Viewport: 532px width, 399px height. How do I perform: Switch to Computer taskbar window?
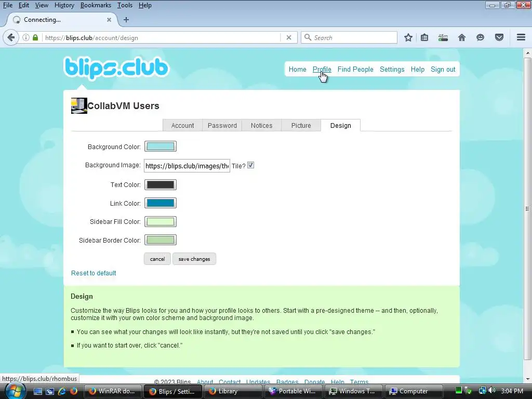pyautogui.click(x=414, y=391)
